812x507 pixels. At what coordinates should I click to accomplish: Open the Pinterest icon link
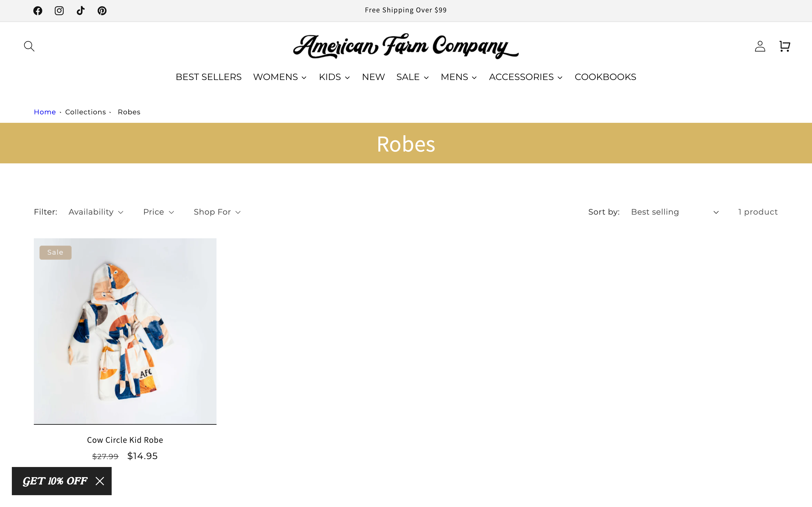pos(102,11)
